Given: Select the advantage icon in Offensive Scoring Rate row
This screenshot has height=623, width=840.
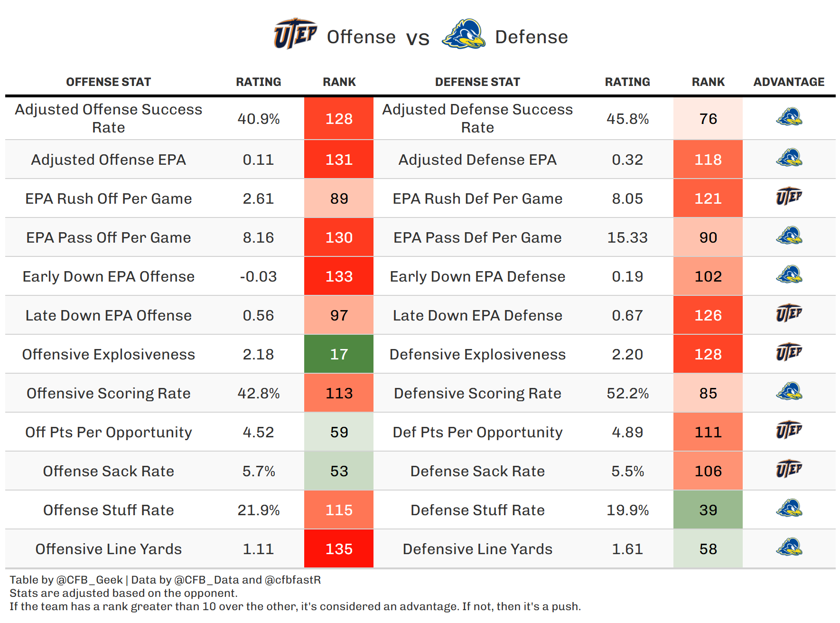Looking at the screenshot, I should (x=789, y=392).
